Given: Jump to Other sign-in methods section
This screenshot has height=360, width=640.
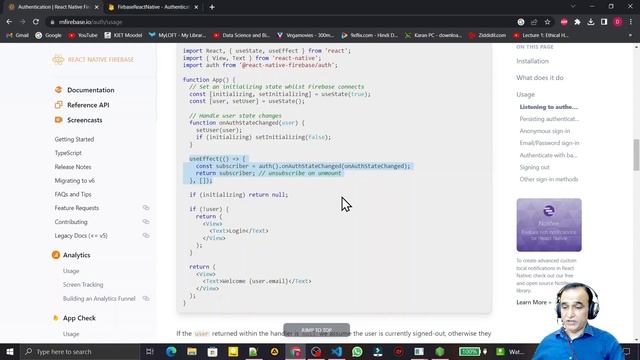Looking at the screenshot, I should (549, 179).
